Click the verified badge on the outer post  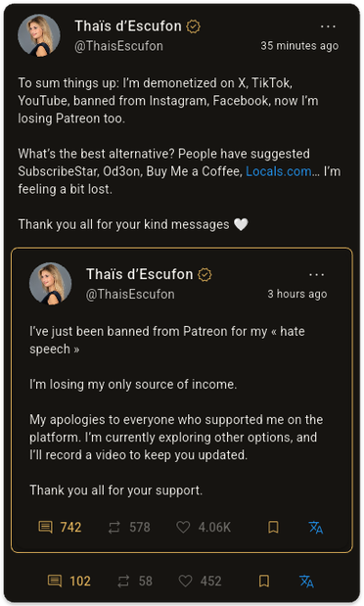[193, 26]
